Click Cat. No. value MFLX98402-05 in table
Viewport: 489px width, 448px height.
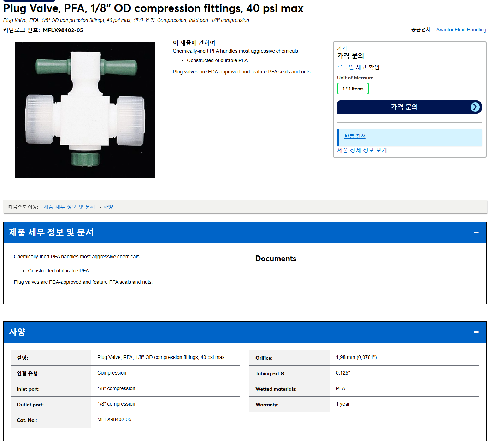click(114, 420)
